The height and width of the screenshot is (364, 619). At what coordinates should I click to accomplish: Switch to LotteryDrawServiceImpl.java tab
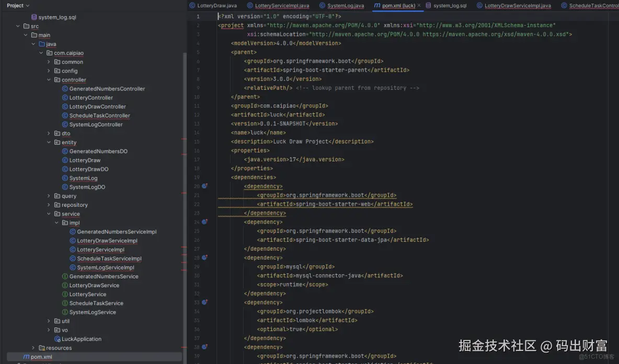[x=513, y=6]
